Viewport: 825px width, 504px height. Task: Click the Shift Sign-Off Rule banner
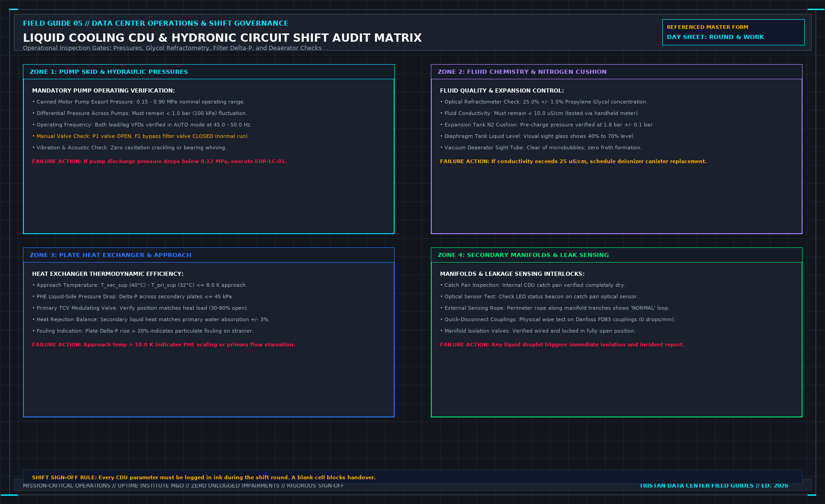point(412,477)
